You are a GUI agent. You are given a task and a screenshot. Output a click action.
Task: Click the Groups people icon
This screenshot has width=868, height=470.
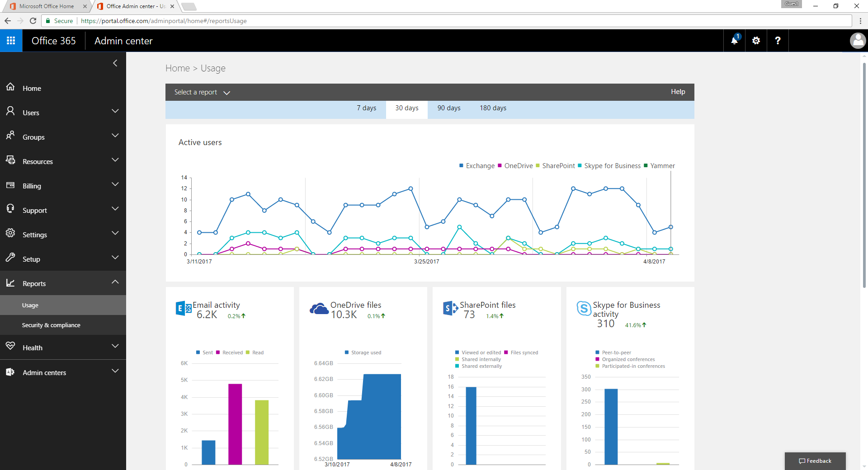pos(10,136)
